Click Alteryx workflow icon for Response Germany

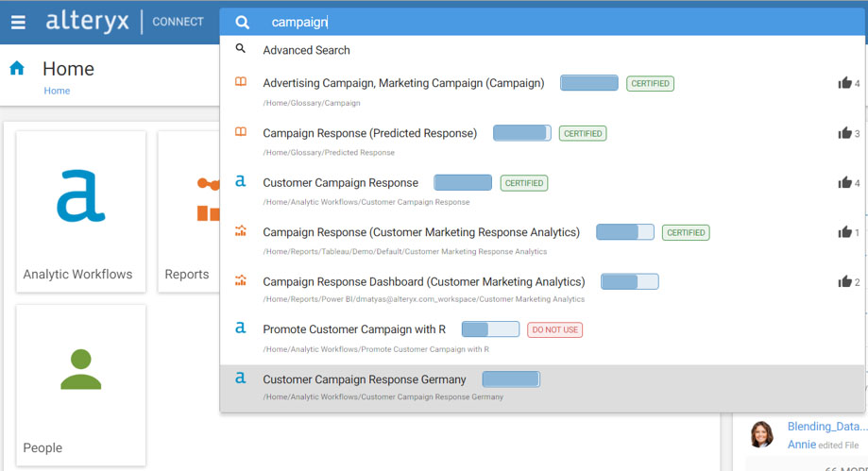(x=240, y=378)
